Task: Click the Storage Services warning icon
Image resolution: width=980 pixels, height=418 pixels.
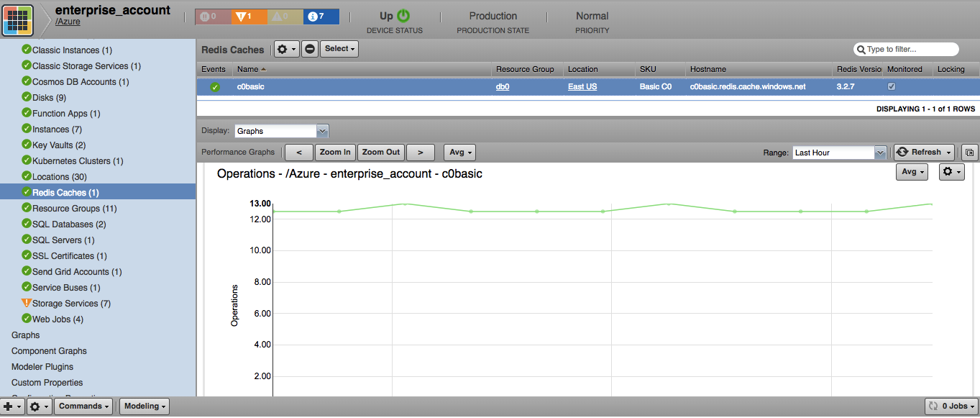Action: [27, 303]
